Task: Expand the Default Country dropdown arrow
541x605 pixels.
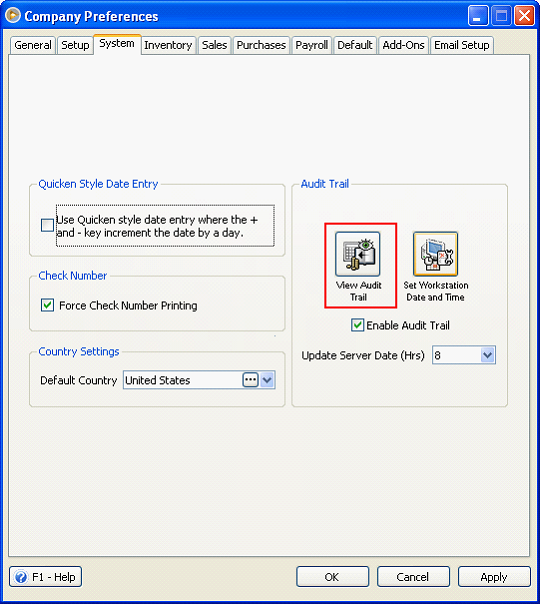Action: [267, 380]
